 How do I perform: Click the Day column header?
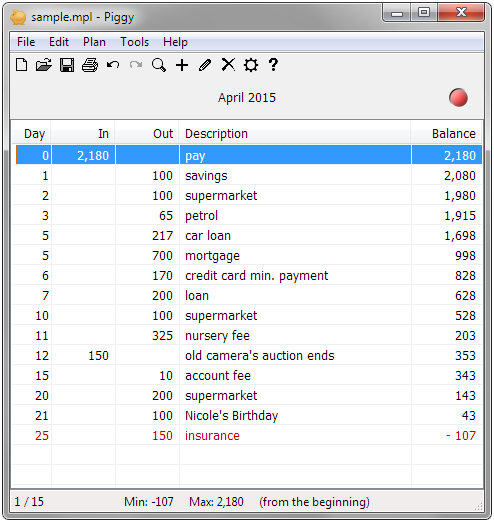[32, 134]
